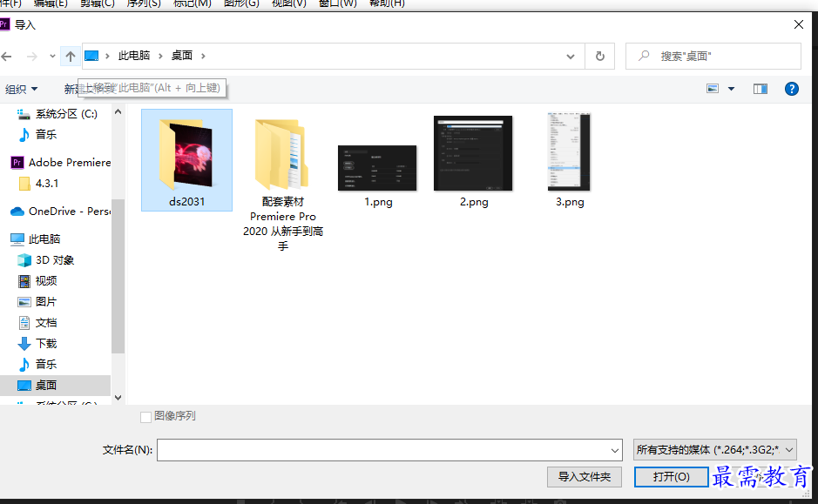Click the change view icon
This screenshot has width=818, height=504.
pos(713,89)
